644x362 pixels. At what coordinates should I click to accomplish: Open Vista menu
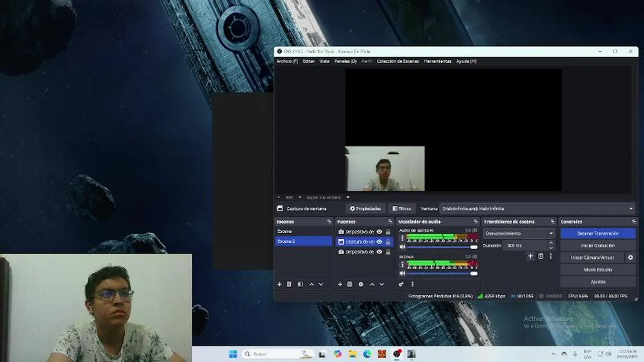tap(325, 61)
